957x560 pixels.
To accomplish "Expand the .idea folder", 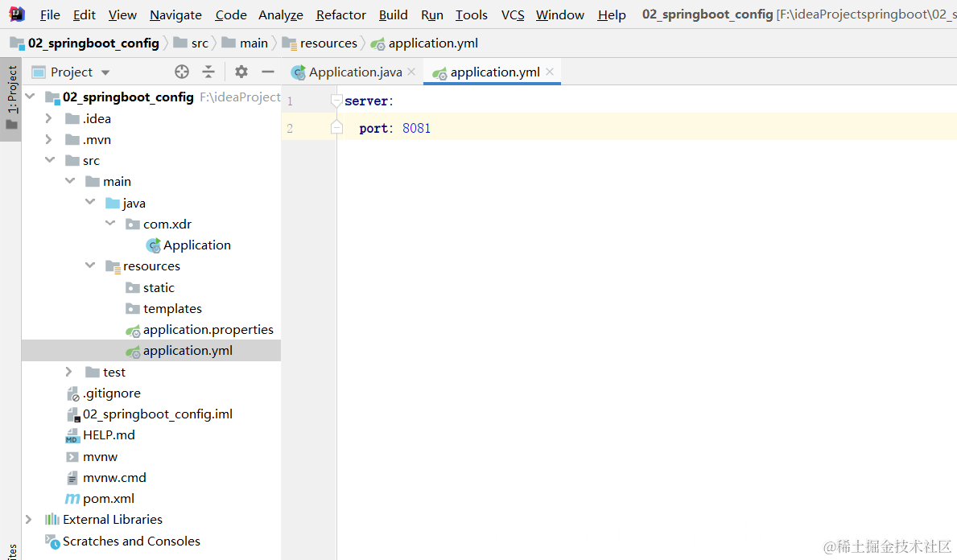I will pyautogui.click(x=49, y=118).
